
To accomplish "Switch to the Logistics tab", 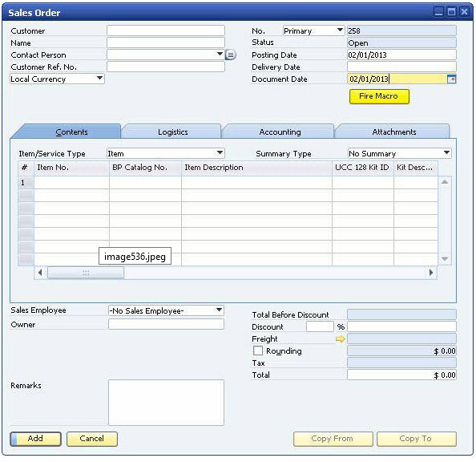I will (x=172, y=132).
